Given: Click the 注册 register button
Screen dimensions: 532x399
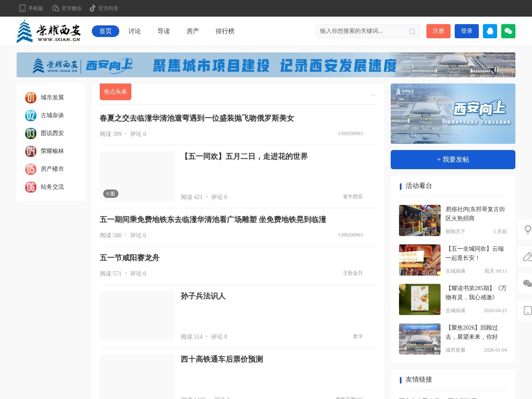Looking at the screenshot, I should coord(438,31).
